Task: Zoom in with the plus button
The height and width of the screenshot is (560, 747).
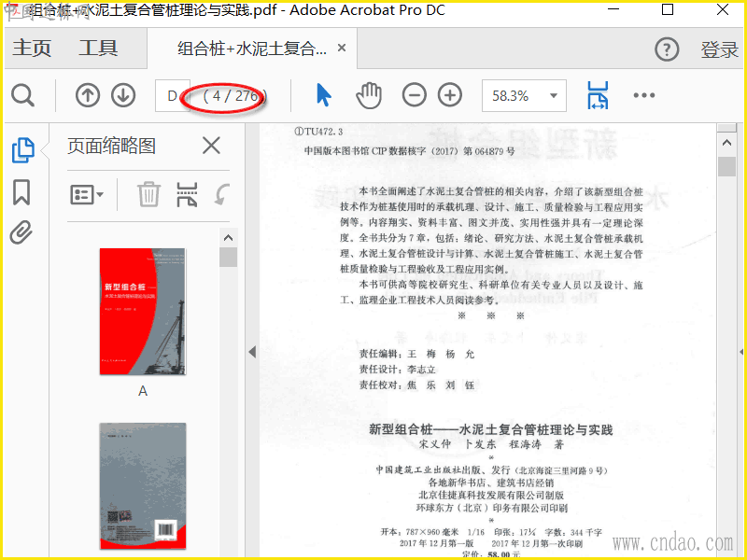Action: 450,95
